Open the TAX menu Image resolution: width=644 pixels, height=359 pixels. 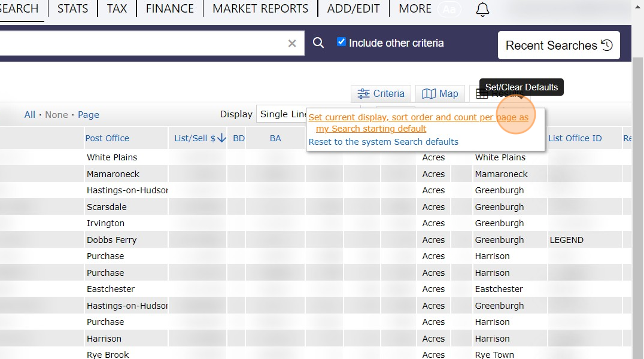pos(117,8)
